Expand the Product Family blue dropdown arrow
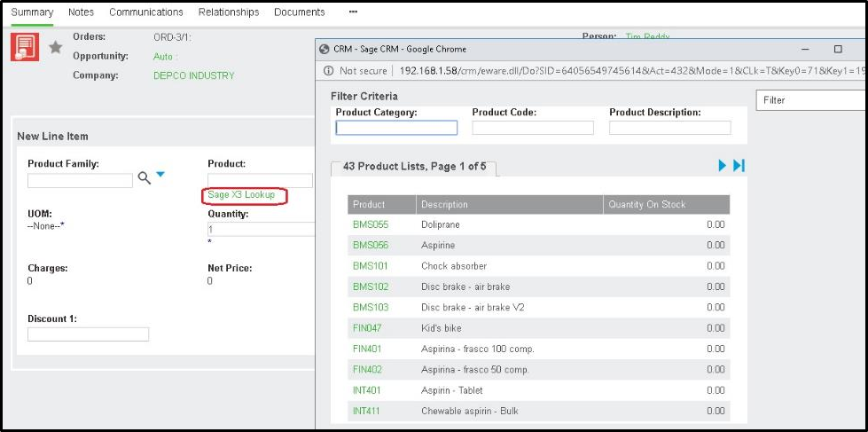This screenshot has width=868, height=432. (160, 176)
